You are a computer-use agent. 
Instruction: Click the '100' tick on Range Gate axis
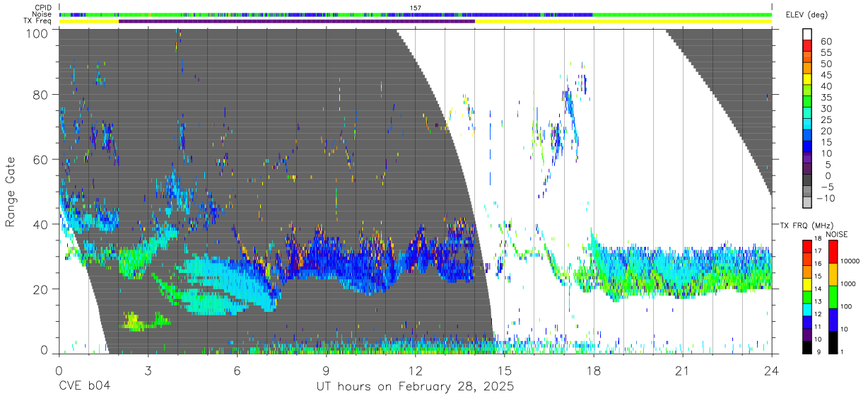click(x=38, y=33)
